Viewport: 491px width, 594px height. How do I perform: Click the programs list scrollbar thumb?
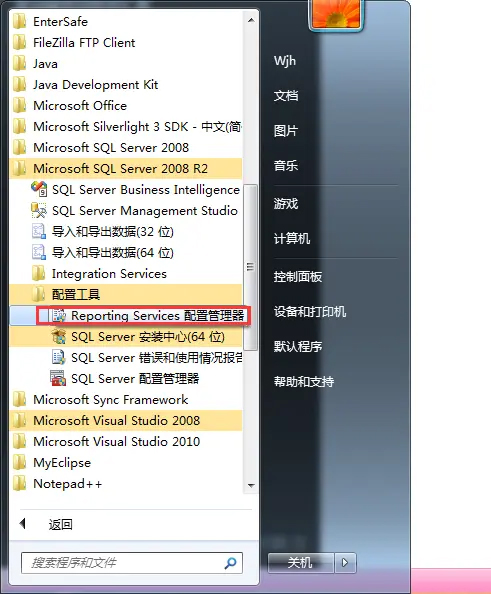250,267
